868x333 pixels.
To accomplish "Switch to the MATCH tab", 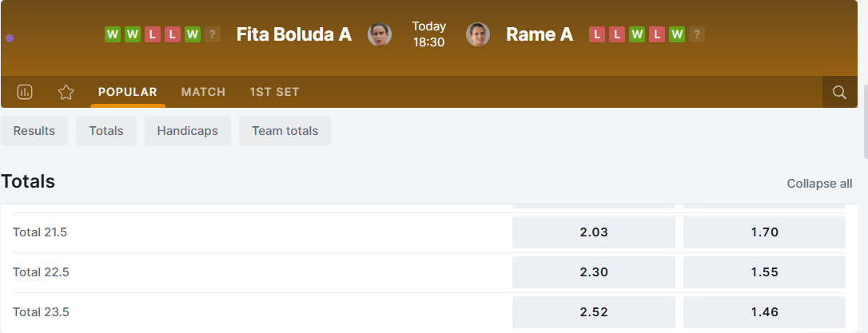I will point(203,92).
